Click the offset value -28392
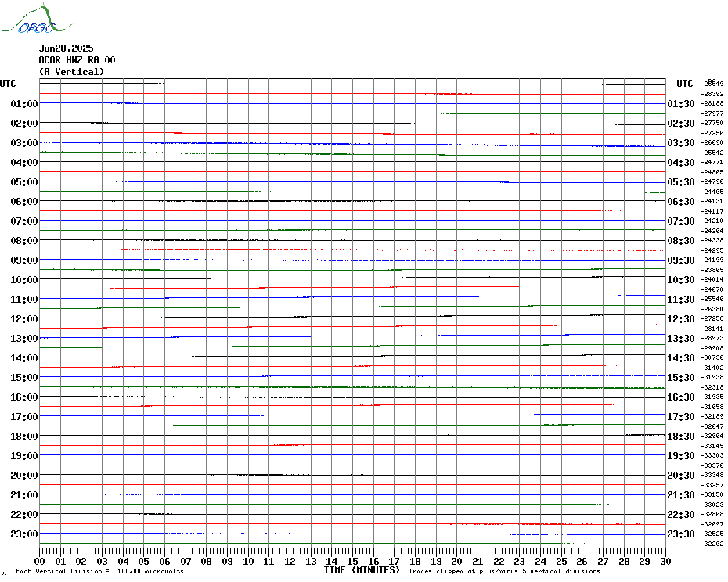The width and height of the screenshot is (728, 582). click(x=712, y=94)
